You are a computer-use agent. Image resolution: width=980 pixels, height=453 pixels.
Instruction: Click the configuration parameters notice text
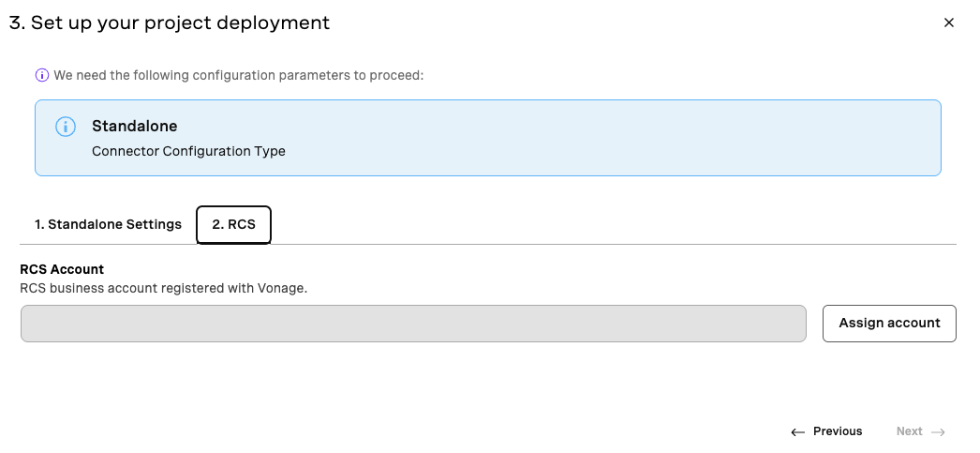pyautogui.click(x=239, y=76)
